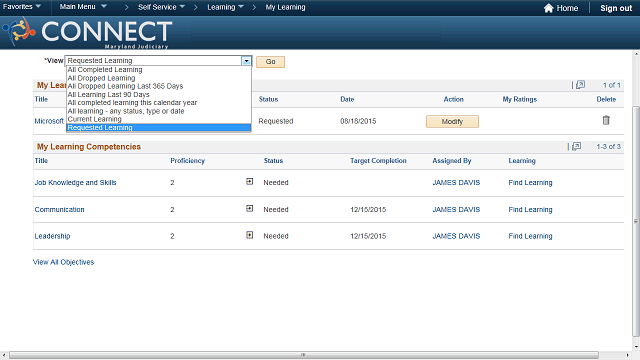Delete Microsoft request with trash icon

click(x=606, y=120)
